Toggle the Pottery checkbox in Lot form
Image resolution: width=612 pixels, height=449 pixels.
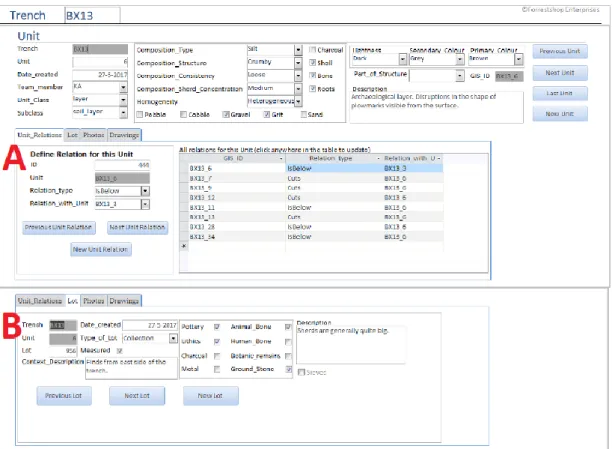217,327
